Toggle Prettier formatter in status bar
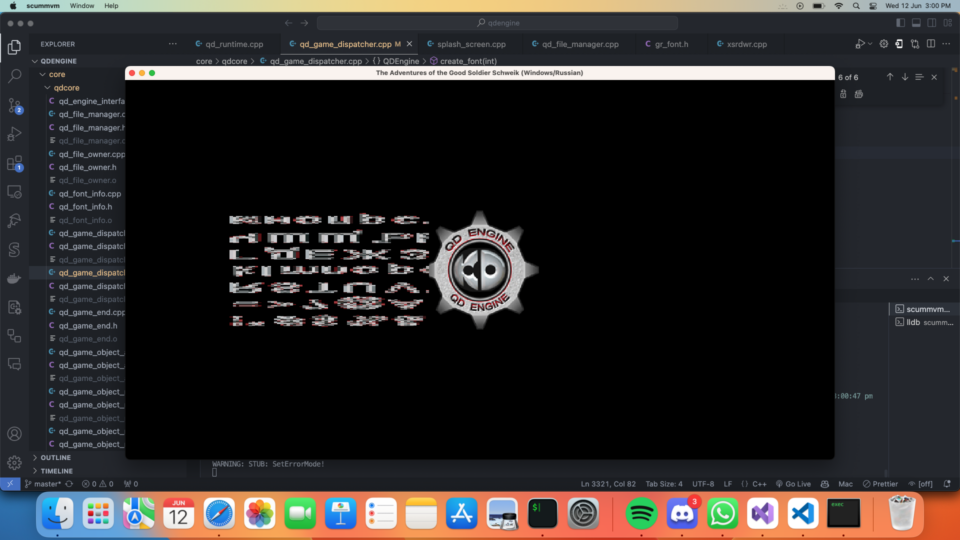The width and height of the screenshot is (960, 540). coord(881,484)
